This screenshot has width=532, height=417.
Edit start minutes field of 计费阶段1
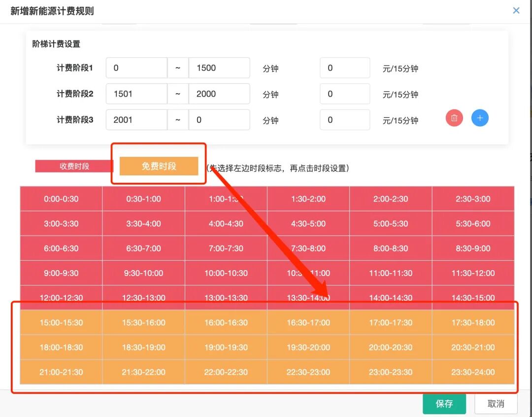136,68
